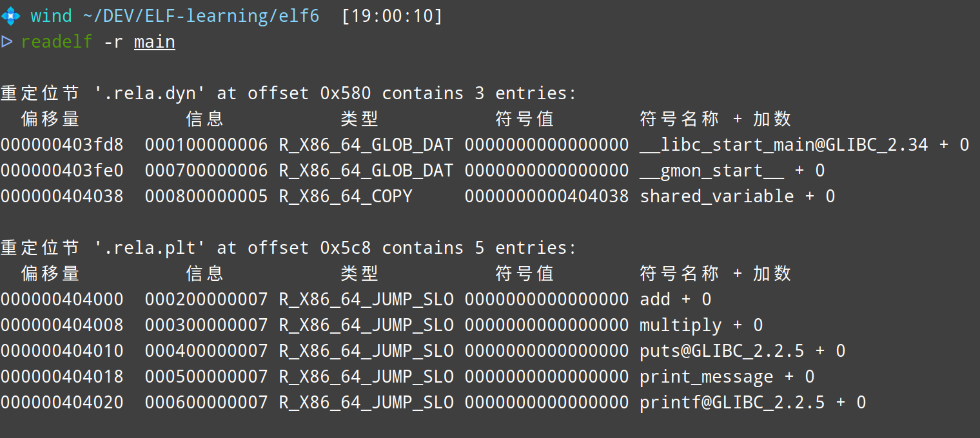Click the __libc_start_main@GLIBC_2.34 symbol name
The height and width of the screenshot is (438, 980).
(x=783, y=145)
